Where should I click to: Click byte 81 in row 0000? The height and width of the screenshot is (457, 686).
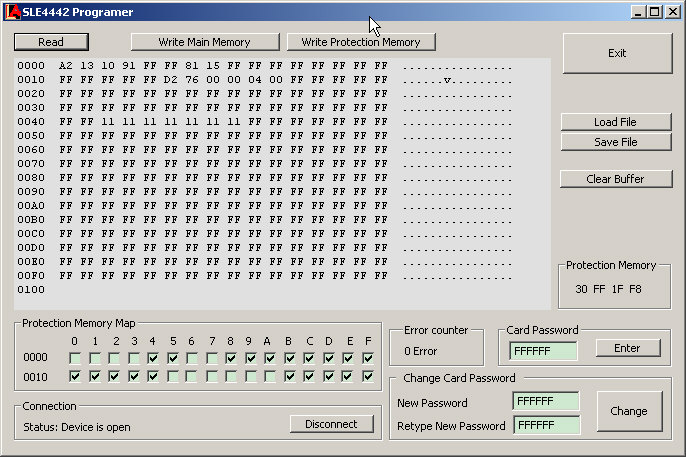click(x=192, y=66)
